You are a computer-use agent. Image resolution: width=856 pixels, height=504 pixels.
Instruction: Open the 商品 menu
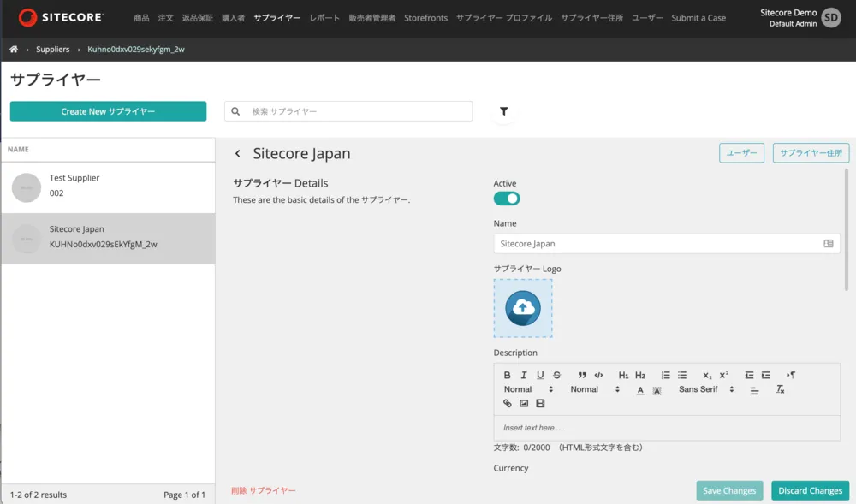(141, 18)
